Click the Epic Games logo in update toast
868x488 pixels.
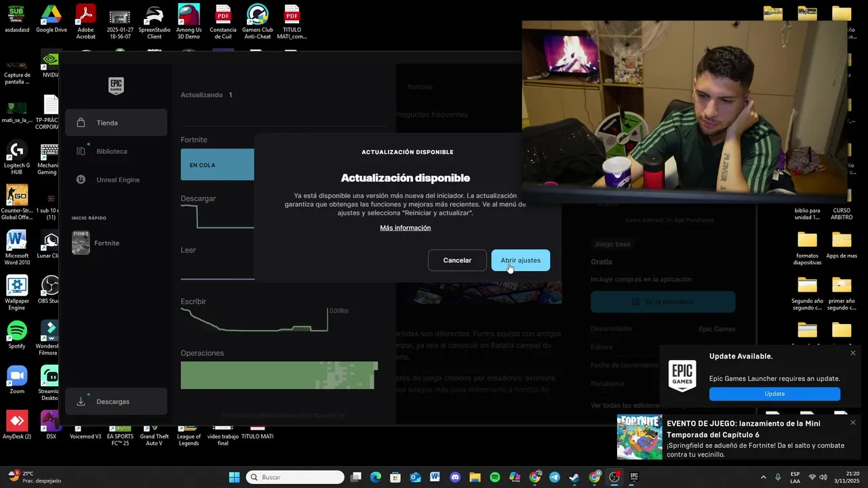pos(682,375)
